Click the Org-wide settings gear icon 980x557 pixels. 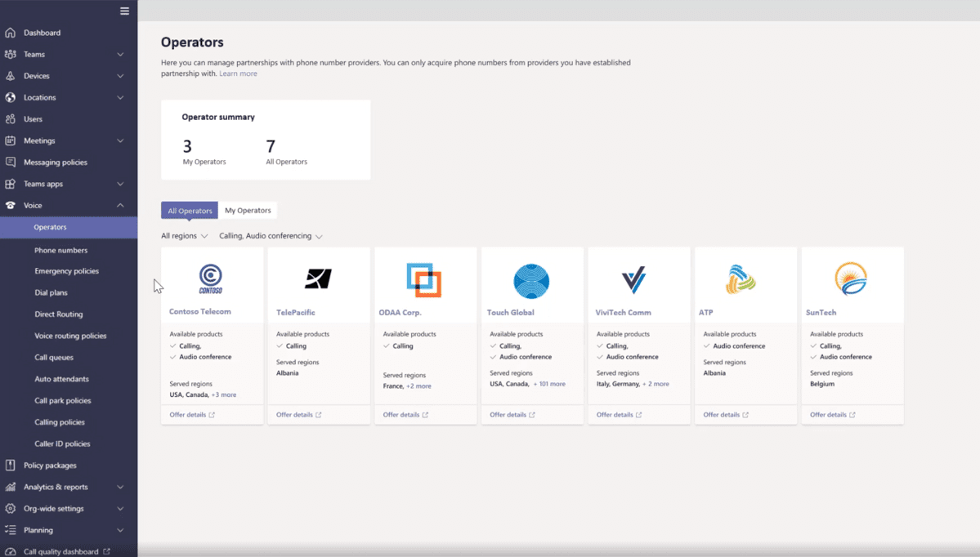pyautogui.click(x=10, y=508)
